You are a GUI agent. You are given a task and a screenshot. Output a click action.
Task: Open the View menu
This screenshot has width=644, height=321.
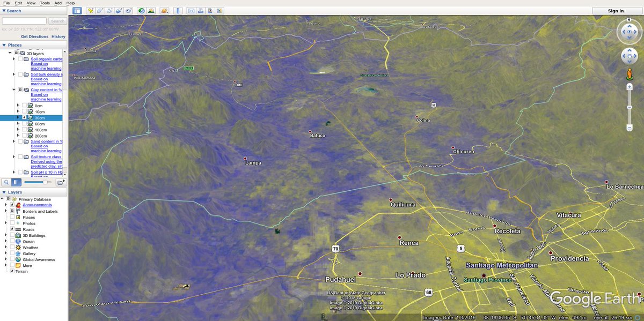click(31, 2)
